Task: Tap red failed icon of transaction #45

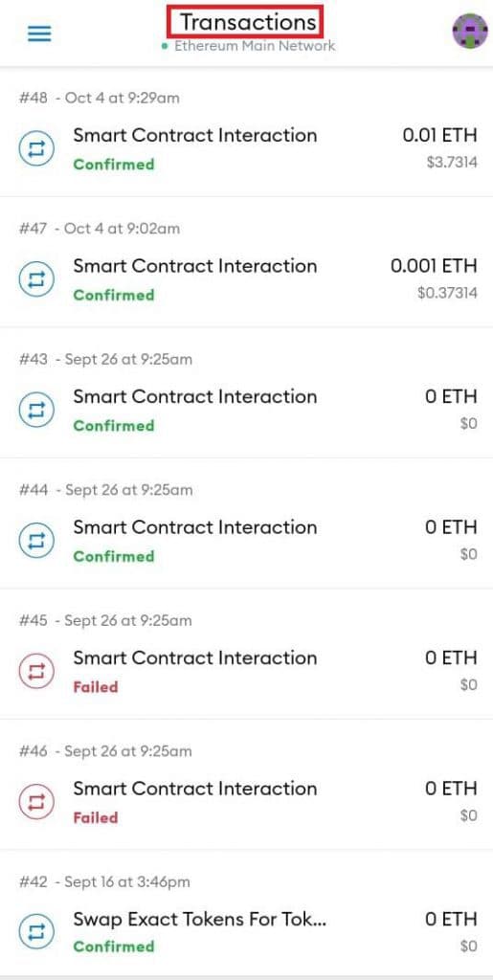Action: pos(36,671)
